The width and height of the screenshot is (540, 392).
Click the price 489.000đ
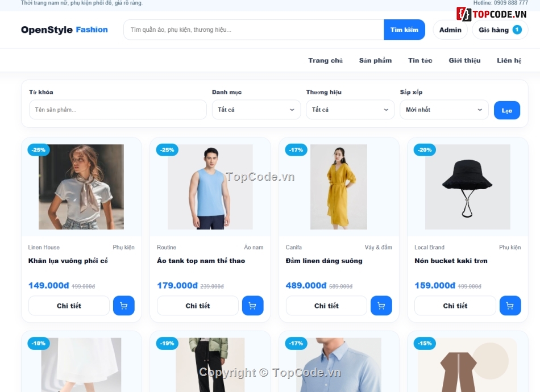pyautogui.click(x=306, y=286)
